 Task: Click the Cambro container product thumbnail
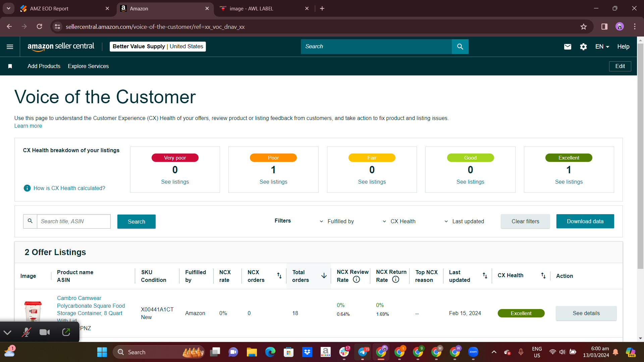coord(33,311)
